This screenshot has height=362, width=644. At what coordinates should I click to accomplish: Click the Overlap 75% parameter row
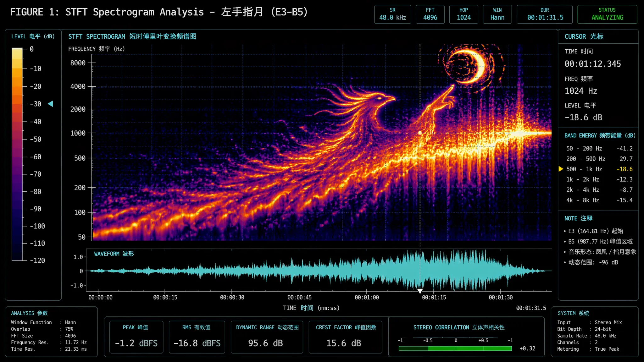tap(42, 329)
